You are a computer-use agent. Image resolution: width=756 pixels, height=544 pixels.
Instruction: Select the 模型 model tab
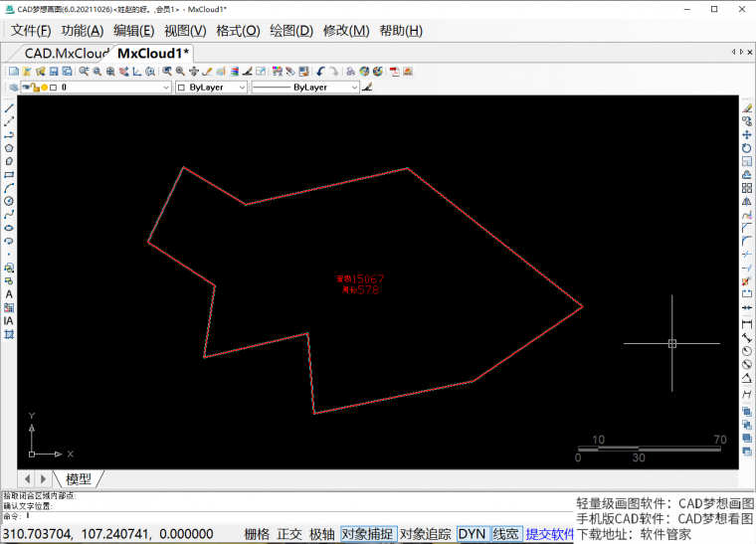(79, 479)
